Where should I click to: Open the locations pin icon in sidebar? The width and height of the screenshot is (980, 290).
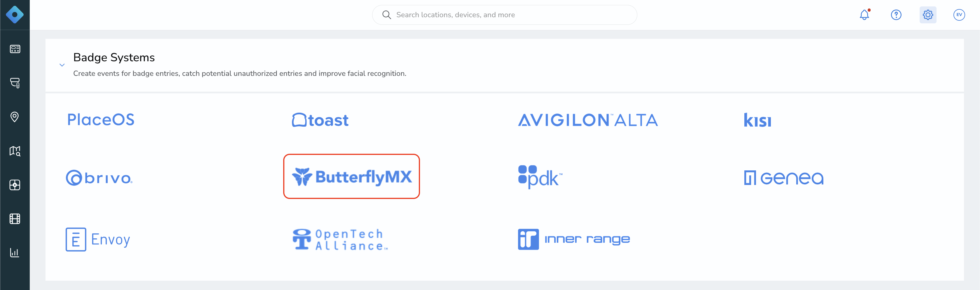[x=15, y=117]
